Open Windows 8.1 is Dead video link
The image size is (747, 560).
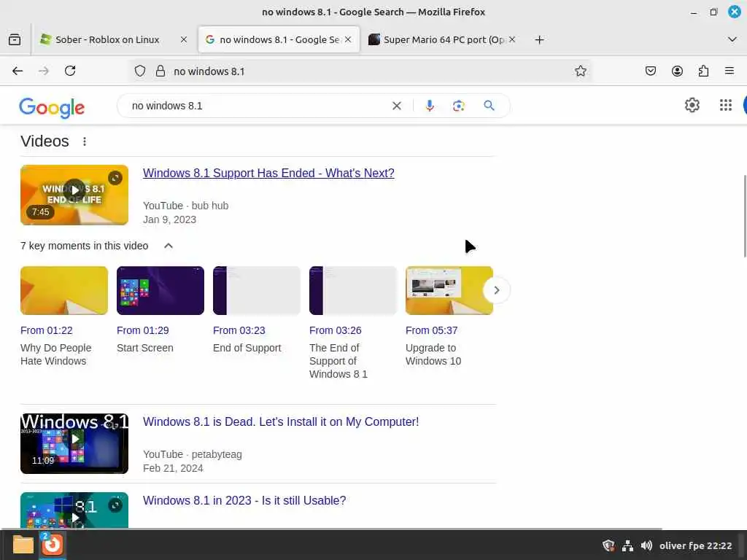281,422
